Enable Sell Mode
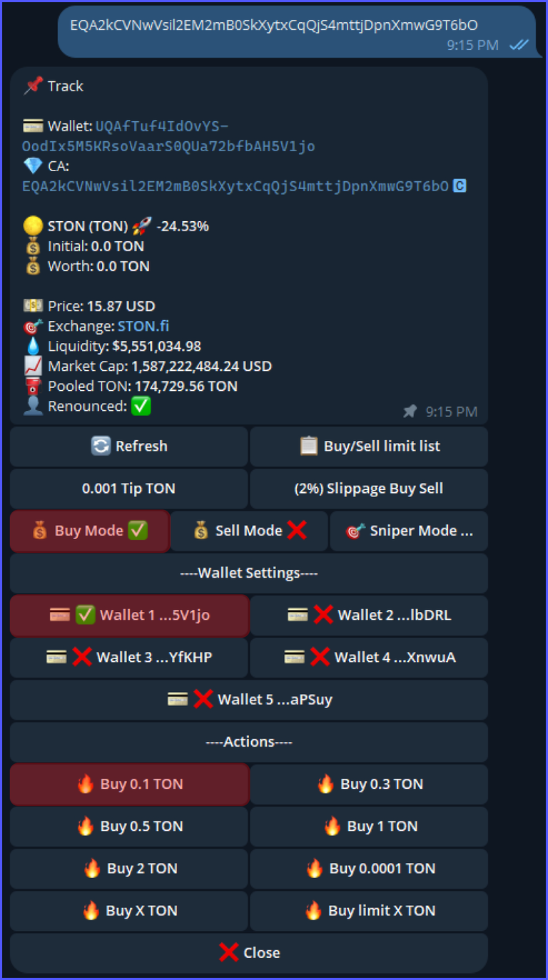 coord(249,531)
